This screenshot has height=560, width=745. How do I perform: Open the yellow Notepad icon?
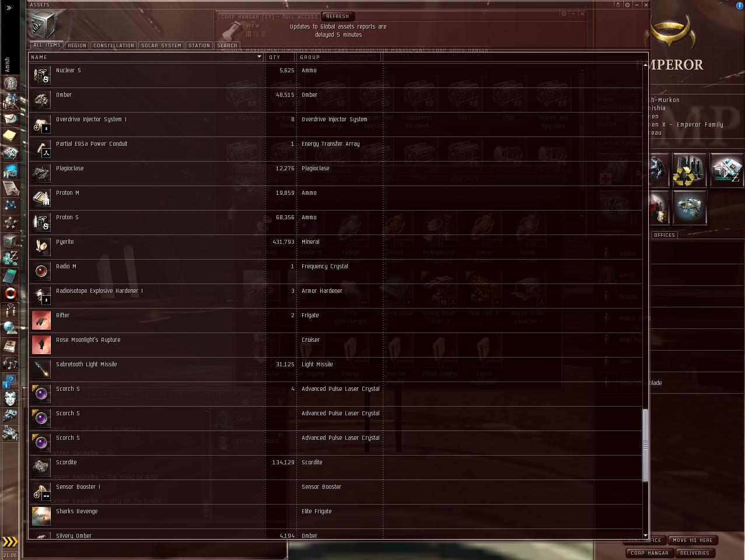[11, 136]
